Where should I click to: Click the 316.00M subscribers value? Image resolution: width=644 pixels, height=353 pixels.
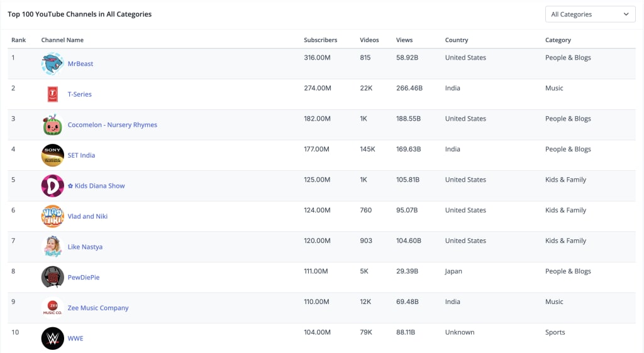click(317, 57)
